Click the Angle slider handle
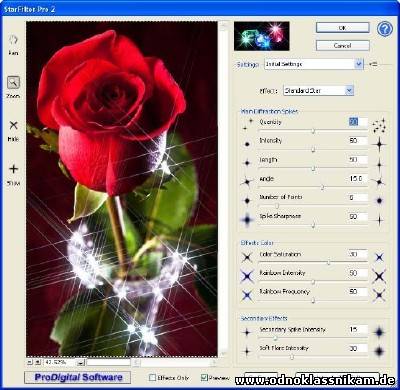400x390 pixels. pos(322,188)
